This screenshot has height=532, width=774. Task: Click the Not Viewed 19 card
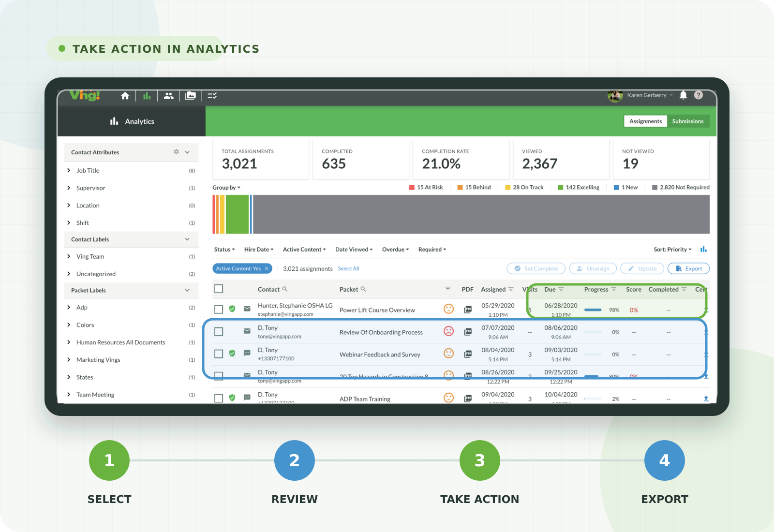661,160
